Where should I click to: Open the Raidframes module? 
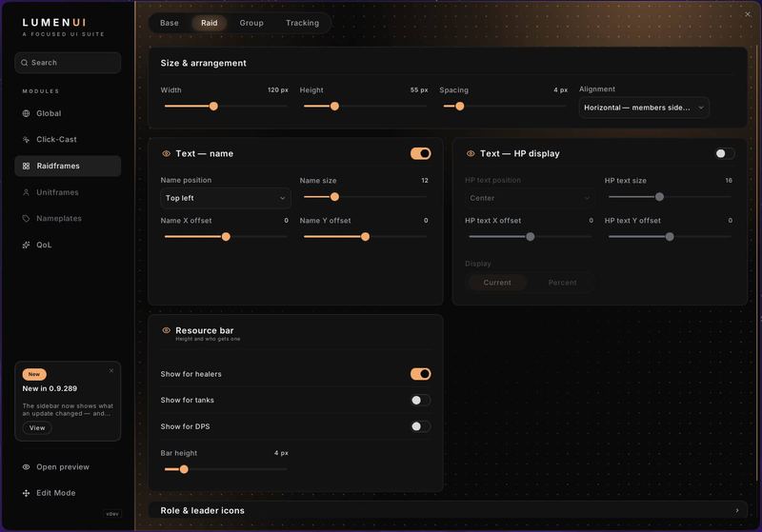(x=68, y=166)
